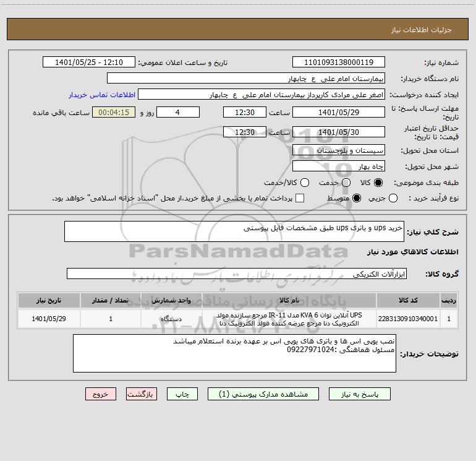Open مشاهده مدارک پیوستی (1) button

[x=263, y=394]
